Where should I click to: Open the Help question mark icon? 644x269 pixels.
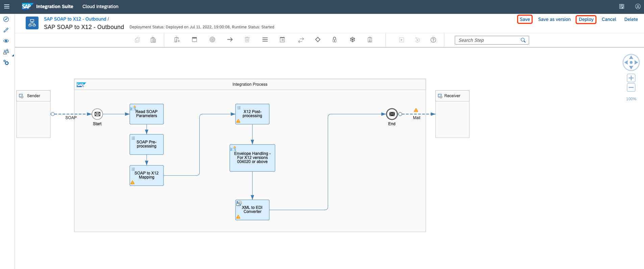click(x=433, y=40)
